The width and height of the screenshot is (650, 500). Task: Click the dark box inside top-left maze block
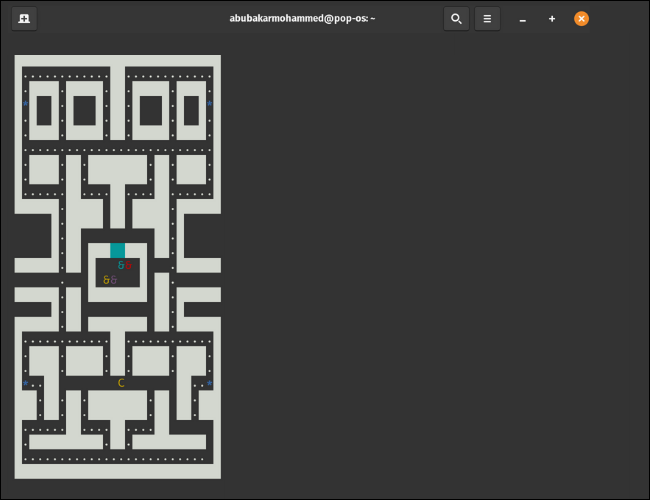coord(44,110)
